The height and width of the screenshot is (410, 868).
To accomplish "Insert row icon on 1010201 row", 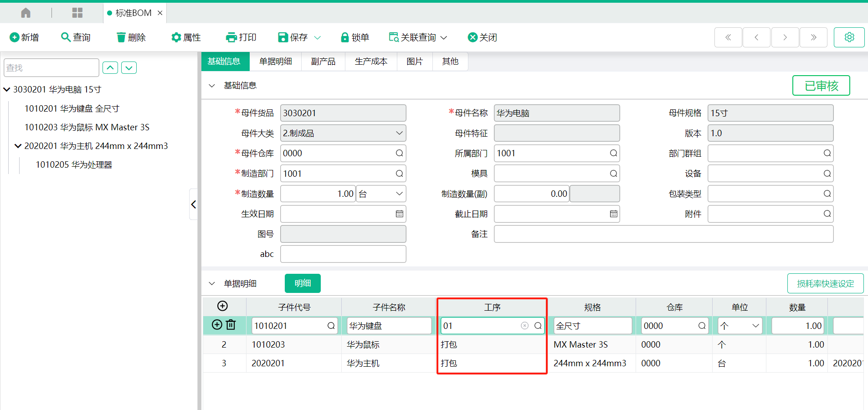I will point(217,324).
